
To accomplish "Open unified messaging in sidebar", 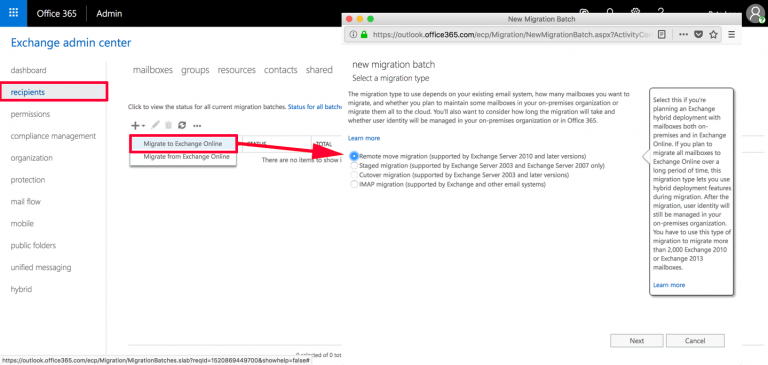I will pyautogui.click(x=41, y=268).
